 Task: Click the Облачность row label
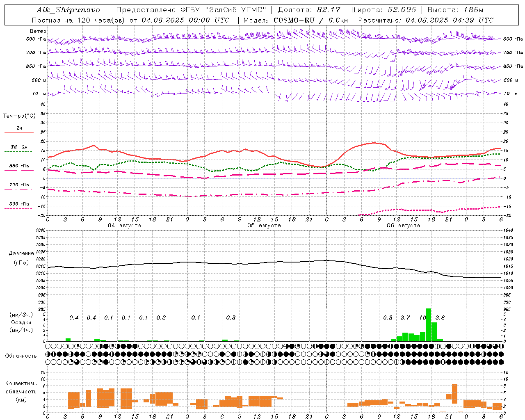tap(21, 356)
